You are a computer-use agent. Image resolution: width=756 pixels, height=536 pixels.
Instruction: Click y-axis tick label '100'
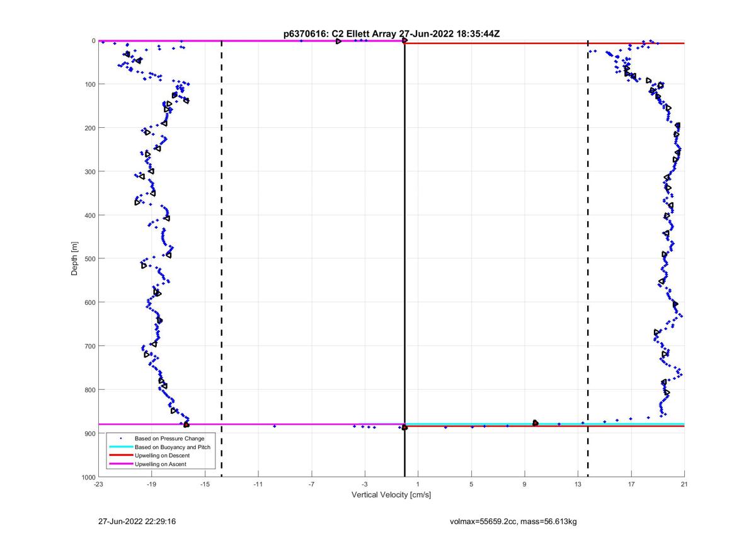pyautogui.click(x=89, y=84)
